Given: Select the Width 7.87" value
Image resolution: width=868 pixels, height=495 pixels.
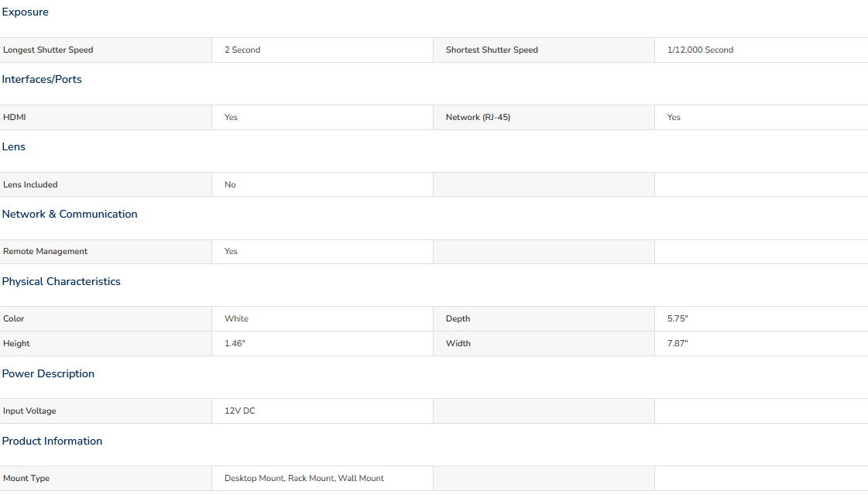Looking at the screenshot, I should pos(678,344).
